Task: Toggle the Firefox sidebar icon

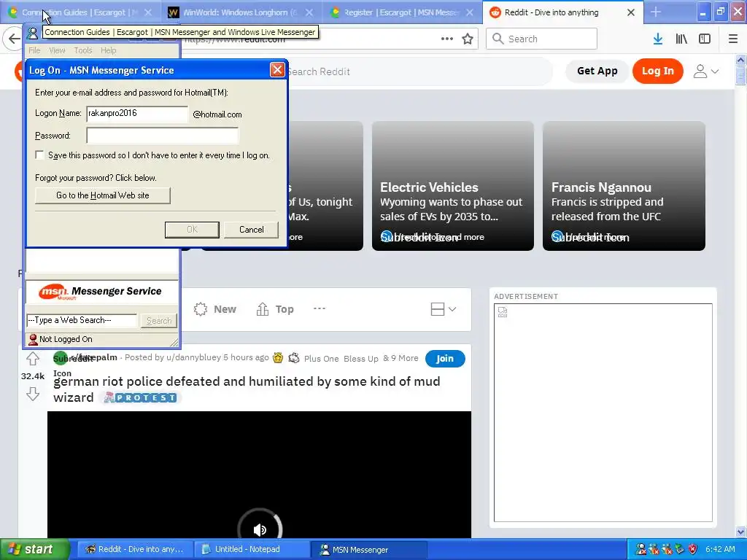Action: point(705,39)
